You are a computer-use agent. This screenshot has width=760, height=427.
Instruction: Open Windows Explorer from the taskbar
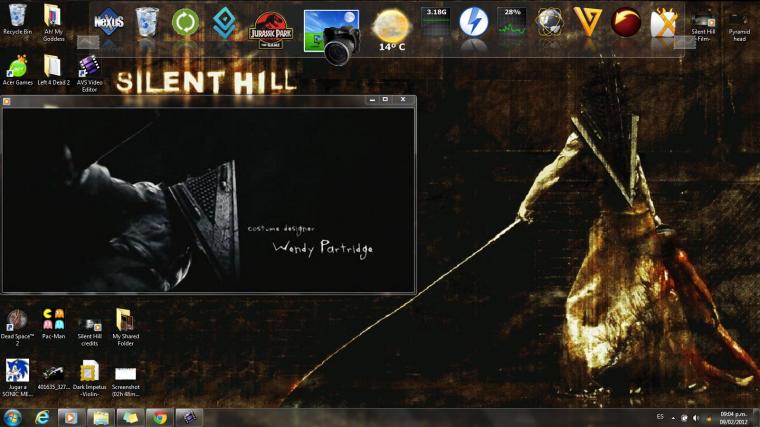pyautogui.click(x=101, y=417)
